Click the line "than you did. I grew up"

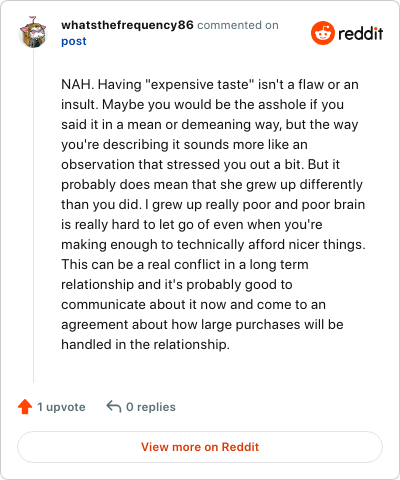pos(213,204)
